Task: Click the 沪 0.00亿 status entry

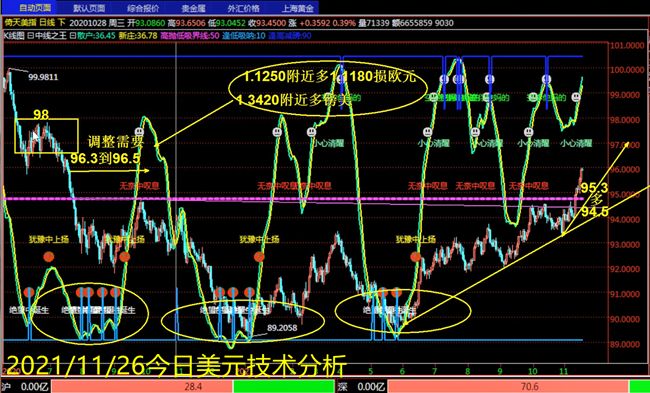Action: pyautogui.click(x=25, y=387)
